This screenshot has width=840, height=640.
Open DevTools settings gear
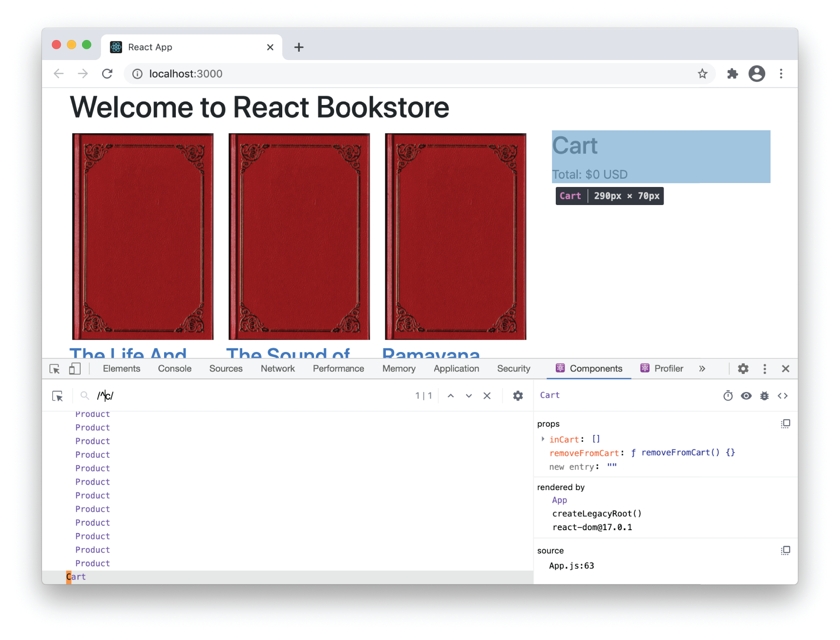(x=743, y=369)
